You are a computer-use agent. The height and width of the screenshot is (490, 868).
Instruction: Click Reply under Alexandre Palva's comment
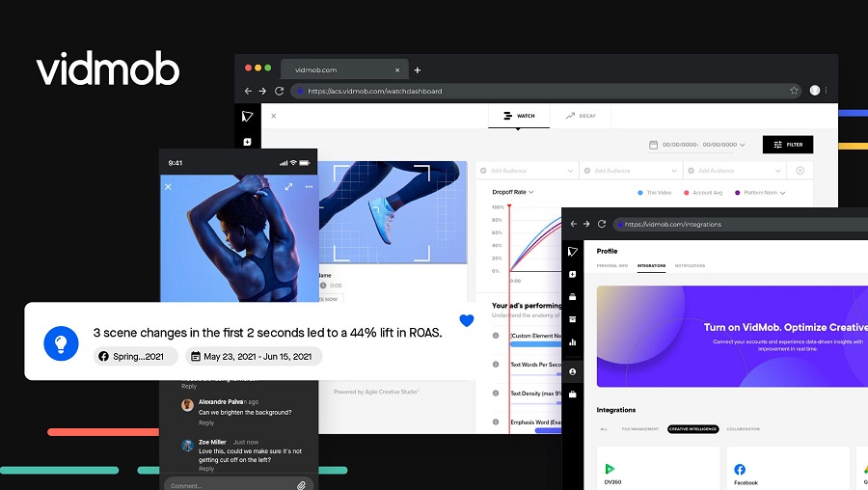click(x=206, y=422)
